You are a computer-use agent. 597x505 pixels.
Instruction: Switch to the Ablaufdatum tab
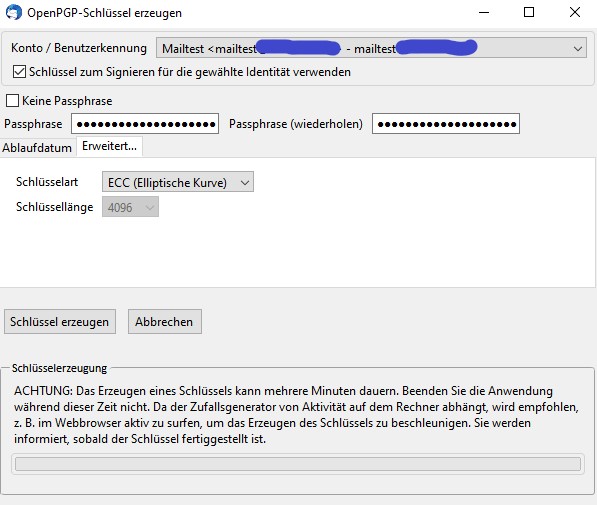[37, 147]
